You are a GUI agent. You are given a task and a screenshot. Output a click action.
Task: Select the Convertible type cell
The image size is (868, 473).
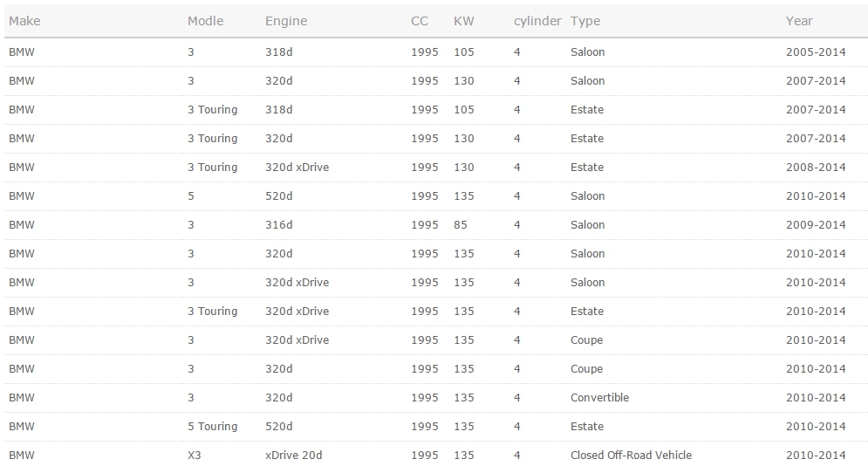(x=599, y=398)
